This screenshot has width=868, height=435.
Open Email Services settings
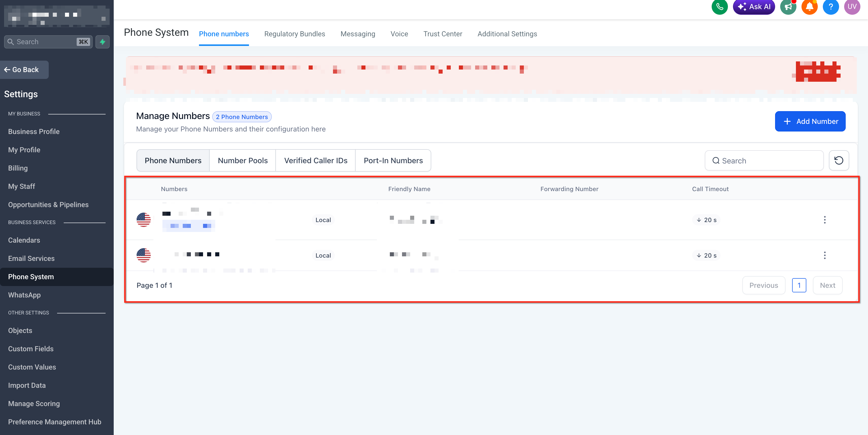pos(31,258)
